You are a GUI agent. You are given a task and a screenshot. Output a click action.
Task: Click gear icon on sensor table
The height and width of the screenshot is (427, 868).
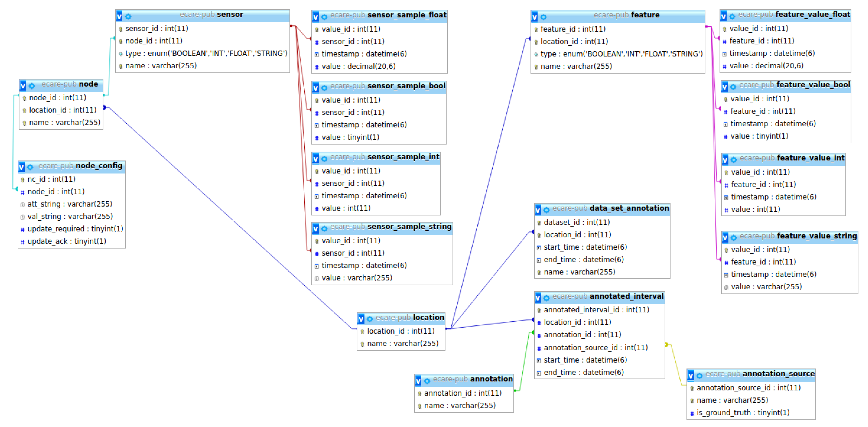coord(128,16)
